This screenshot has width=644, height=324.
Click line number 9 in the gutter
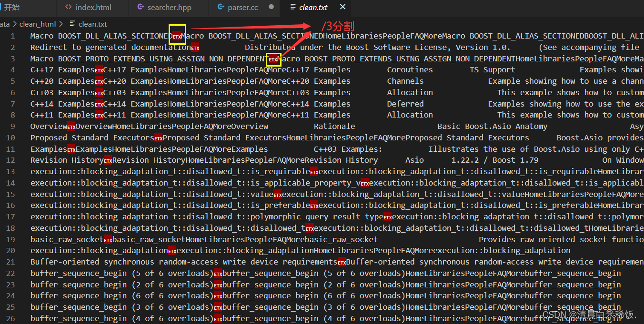13,127
